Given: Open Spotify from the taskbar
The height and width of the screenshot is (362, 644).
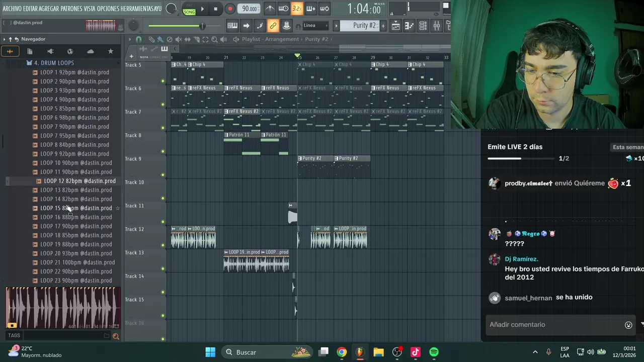Looking at the screenshot, I should 434,352.
